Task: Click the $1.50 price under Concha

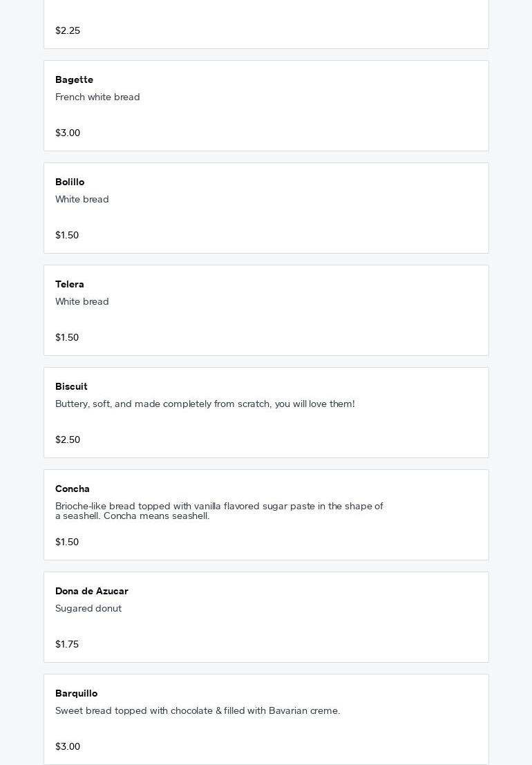Action: point(67,542)
